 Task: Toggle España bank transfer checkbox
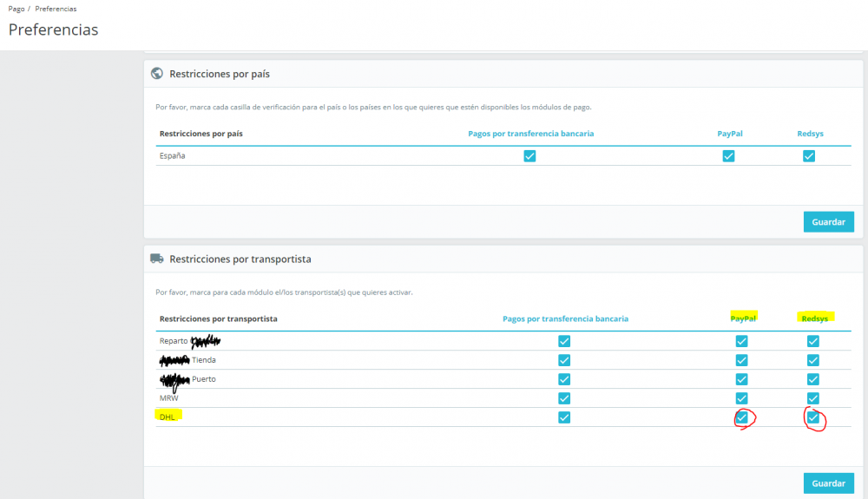tap(529, 156)
